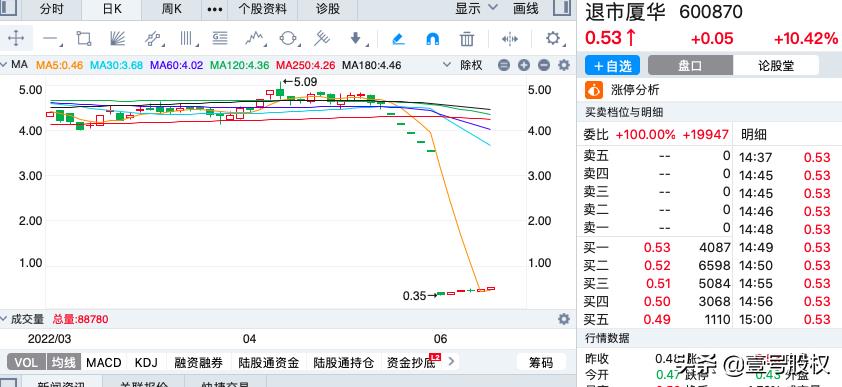
Task: Open the 诊股 tab
Action: (x=328, y=9)
